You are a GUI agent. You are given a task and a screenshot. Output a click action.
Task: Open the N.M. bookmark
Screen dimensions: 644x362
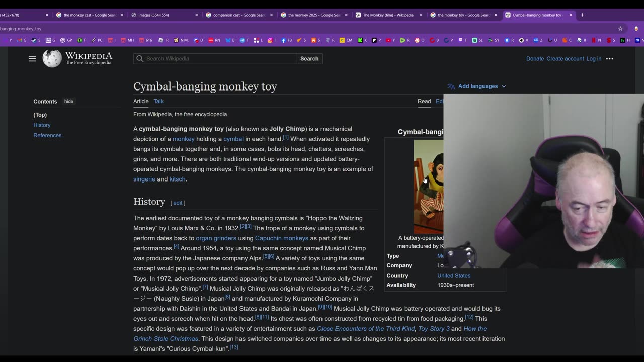pyautogui.click(x=181, y=40)
